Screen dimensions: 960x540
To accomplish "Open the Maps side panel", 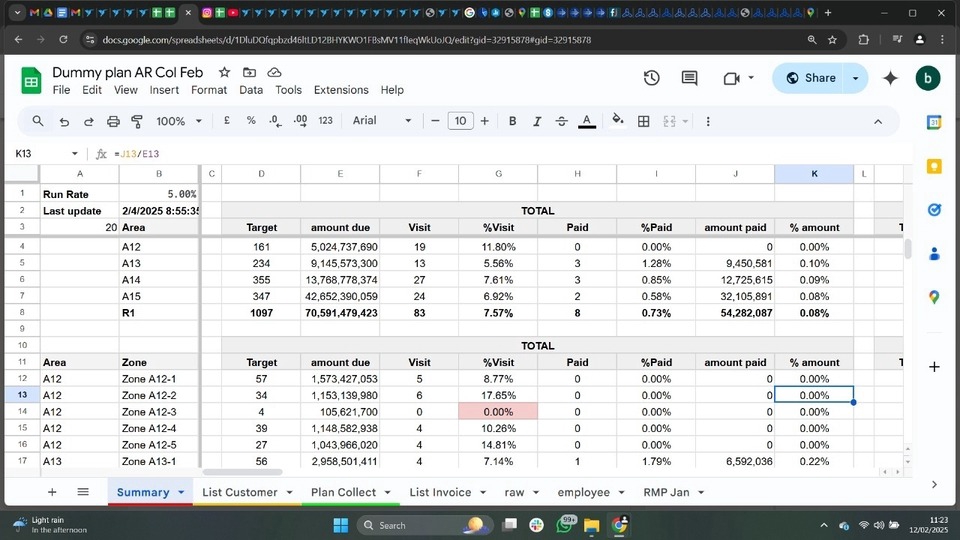I will pos(934,298).
